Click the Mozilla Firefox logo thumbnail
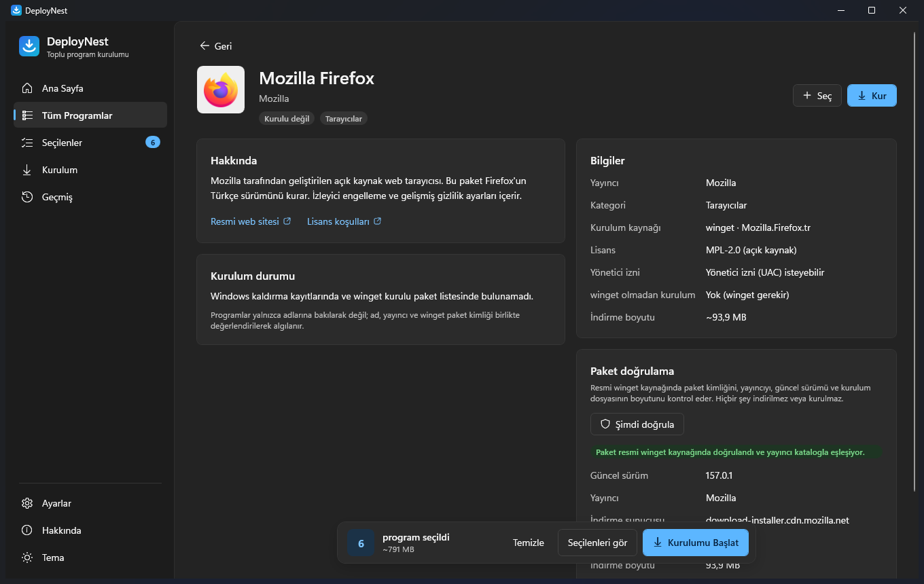Image resolution: width=924 pixels, height=584 pixels. 221,90
